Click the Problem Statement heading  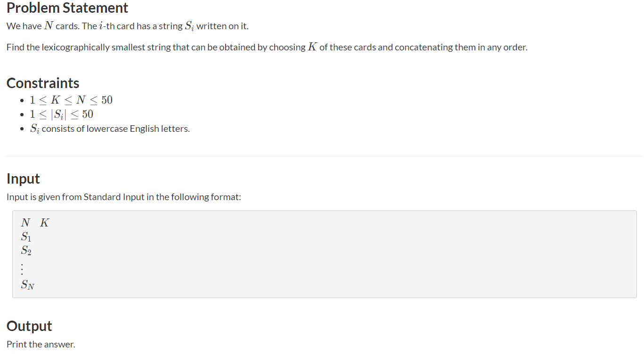(67, 8)
